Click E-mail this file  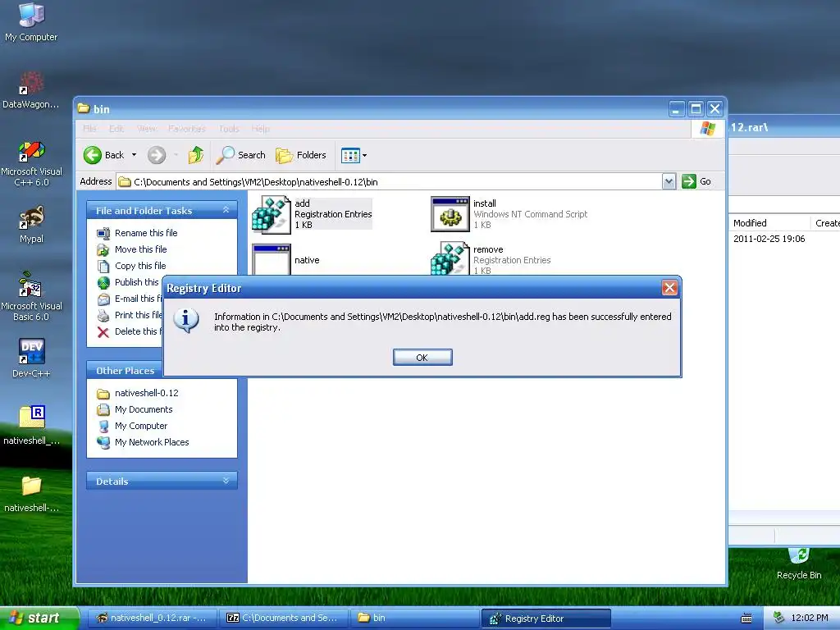[x=129, y=299]
